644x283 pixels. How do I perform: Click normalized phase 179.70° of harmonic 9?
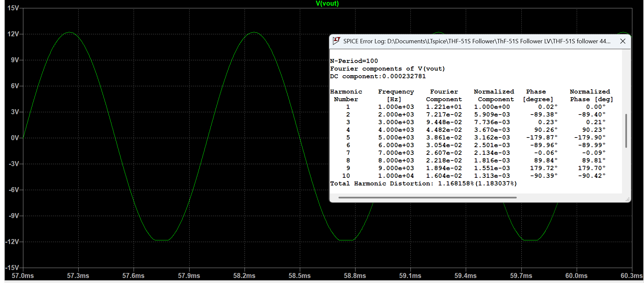[592, 168]
